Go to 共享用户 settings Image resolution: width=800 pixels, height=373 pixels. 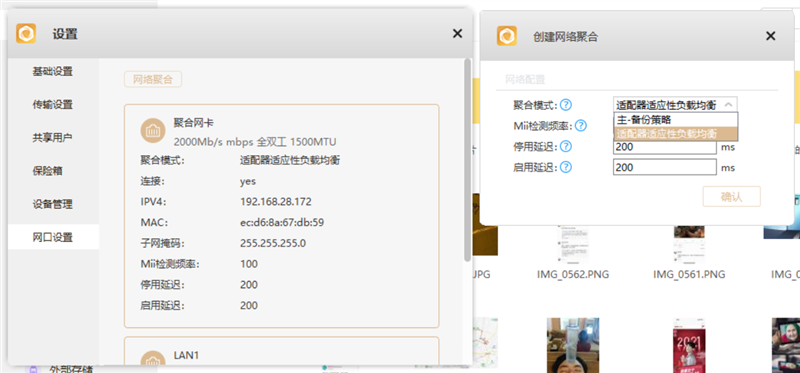coord(53,138)
